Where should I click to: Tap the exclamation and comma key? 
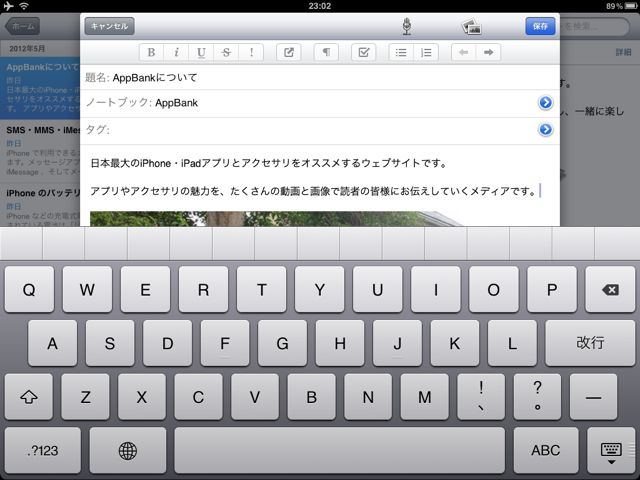point(481,397)
